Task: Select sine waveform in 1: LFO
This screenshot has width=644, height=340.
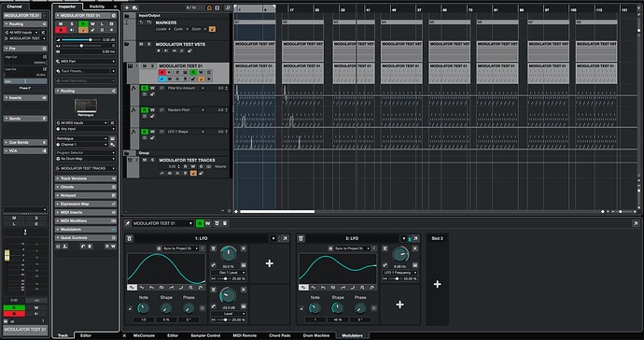Action: pos(132,288)
